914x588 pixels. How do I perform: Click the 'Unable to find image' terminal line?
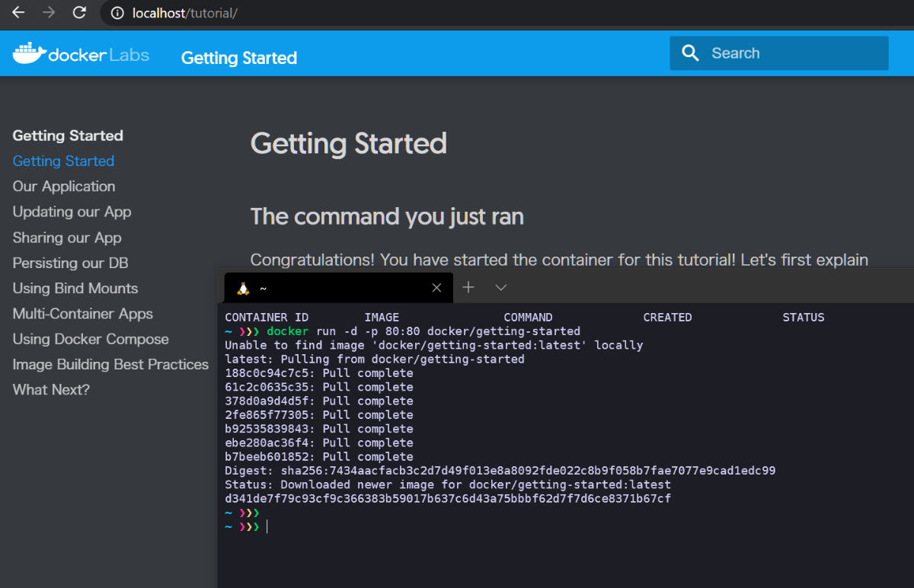coord(434,345)
